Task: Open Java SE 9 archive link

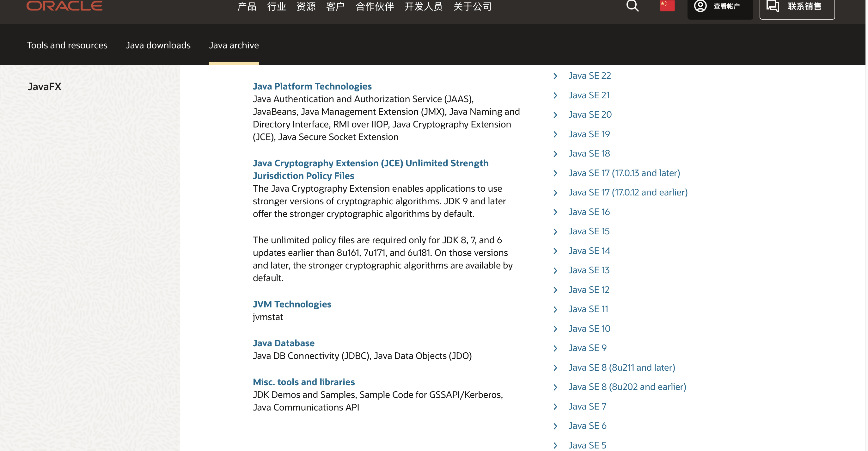Action: coord(587,348)
